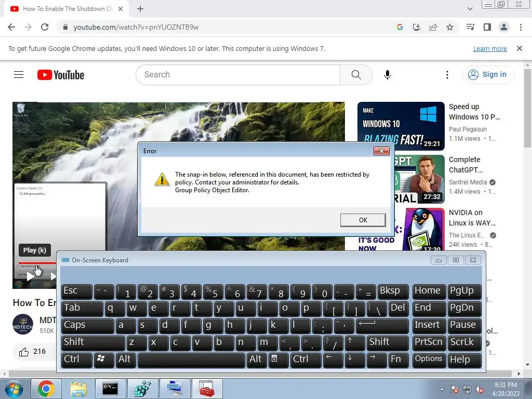The image size is (532, 399).
Task: Click the video progress bar
Action: (37, 263)
